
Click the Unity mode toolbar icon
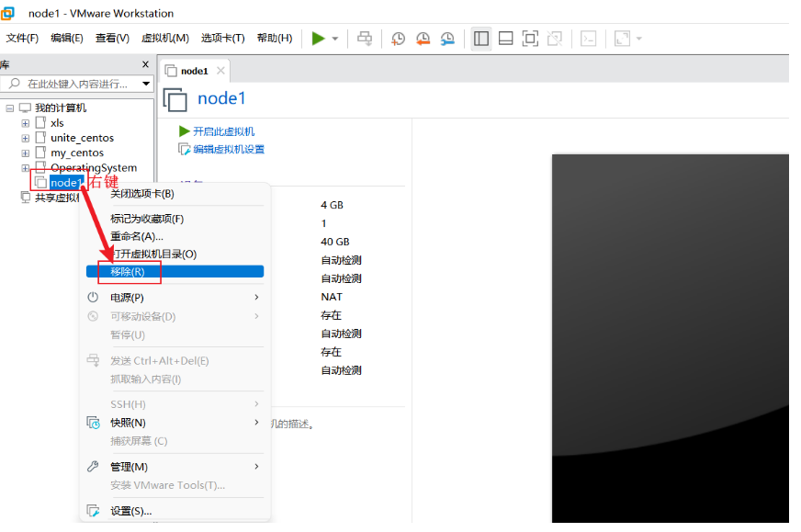[x=555, y=39]
